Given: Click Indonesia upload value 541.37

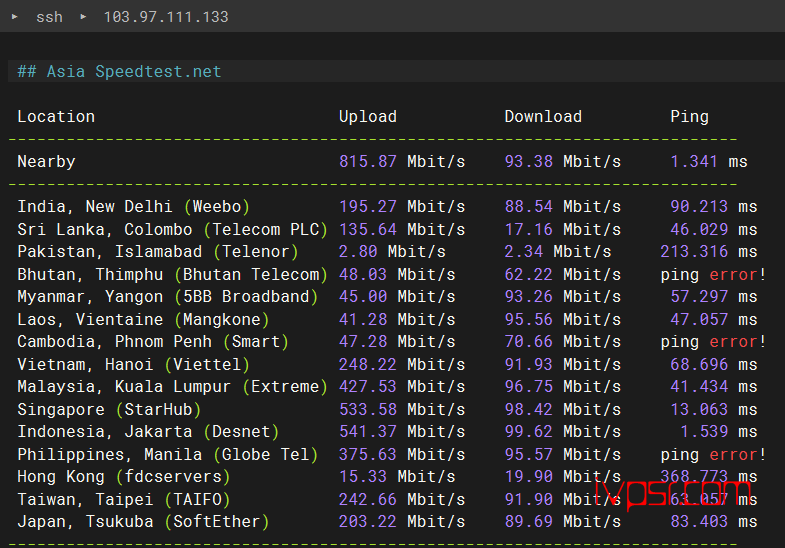Looking at the screenshot, I should [x=367, y=432].
